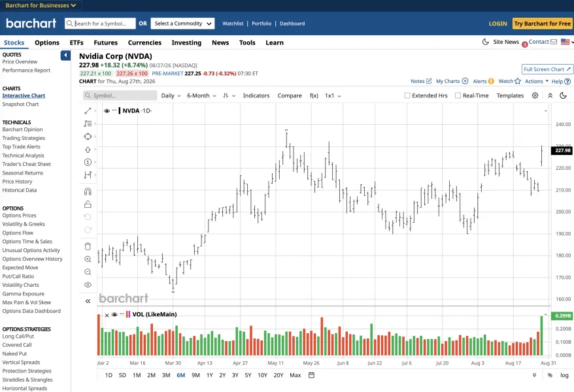Toggle percent scale (%) button

tap(550, 375)
